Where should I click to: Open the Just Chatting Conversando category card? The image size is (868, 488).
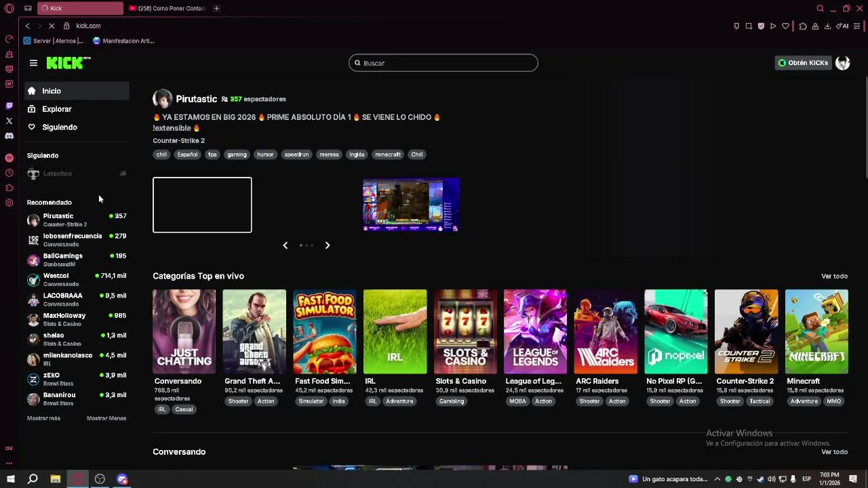pos(184,332)
